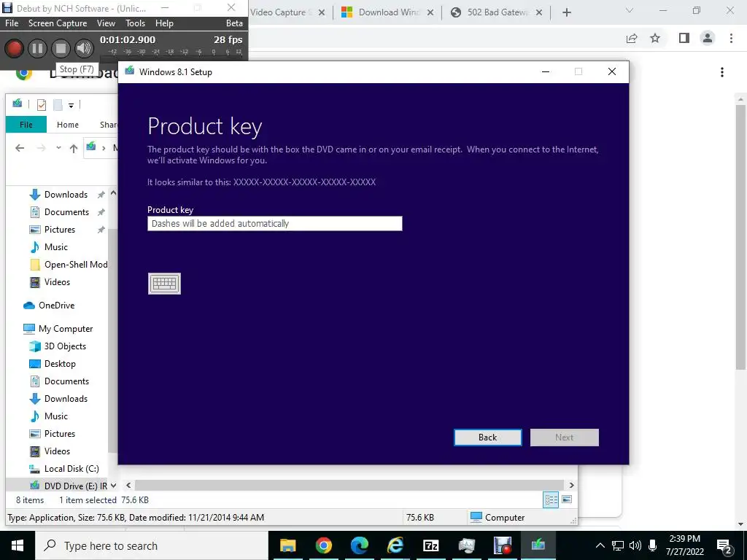
Task: Select pinned Documents in quick access
Action: coord(66,212)
